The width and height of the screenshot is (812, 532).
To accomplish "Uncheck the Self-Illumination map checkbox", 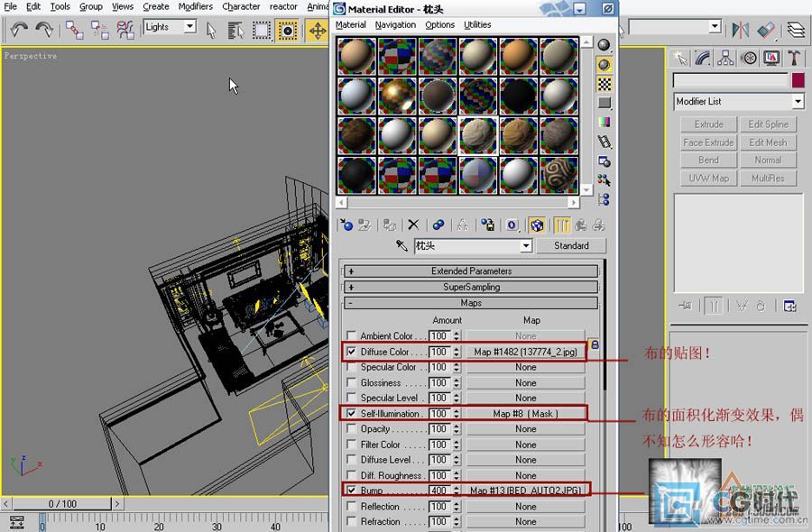I will 351,414.
